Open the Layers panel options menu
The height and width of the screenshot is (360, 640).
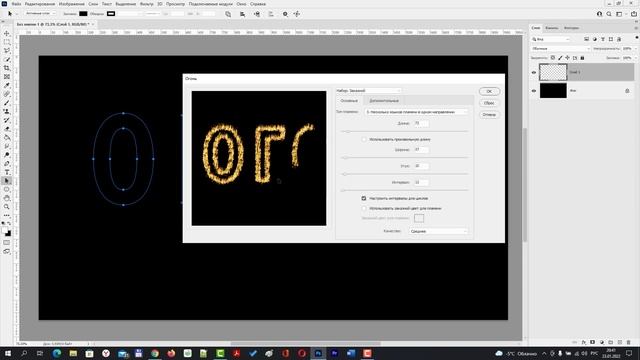(636, 28)
